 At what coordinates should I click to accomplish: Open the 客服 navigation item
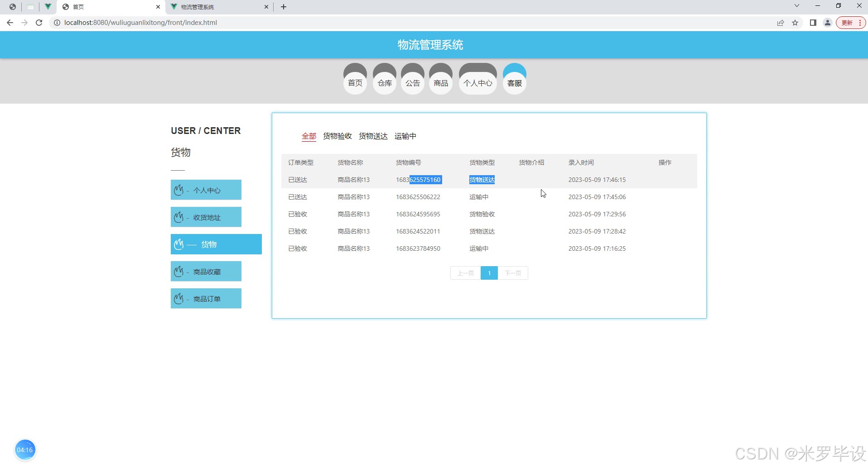coord(515,79)
